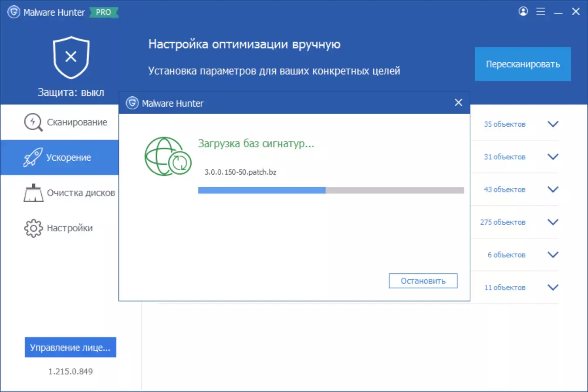This screenshot has width=588, height=392.
Task: Click the 35 объектов count text
Action: (x=505, y=124)
